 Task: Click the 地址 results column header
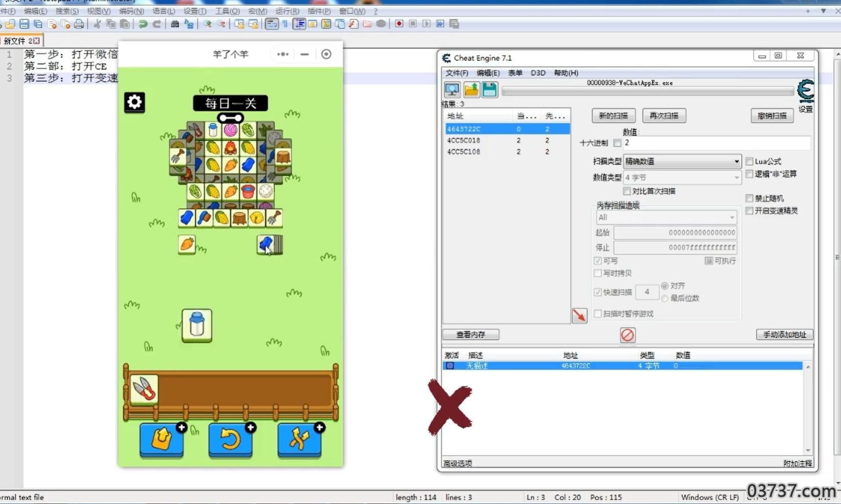point(478,116)
